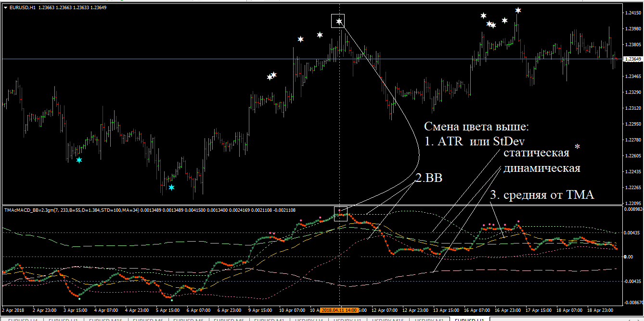
Task: Click the -0.008670 indicator scale value
Action: point(633,303)
